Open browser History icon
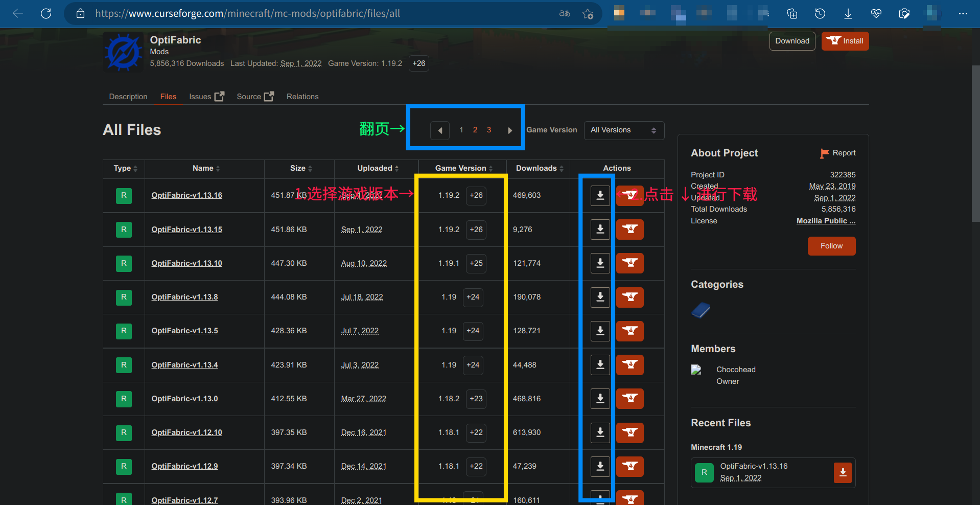This screenshot has width=980, height=505. pyautogui.click(x=820, y=14)
